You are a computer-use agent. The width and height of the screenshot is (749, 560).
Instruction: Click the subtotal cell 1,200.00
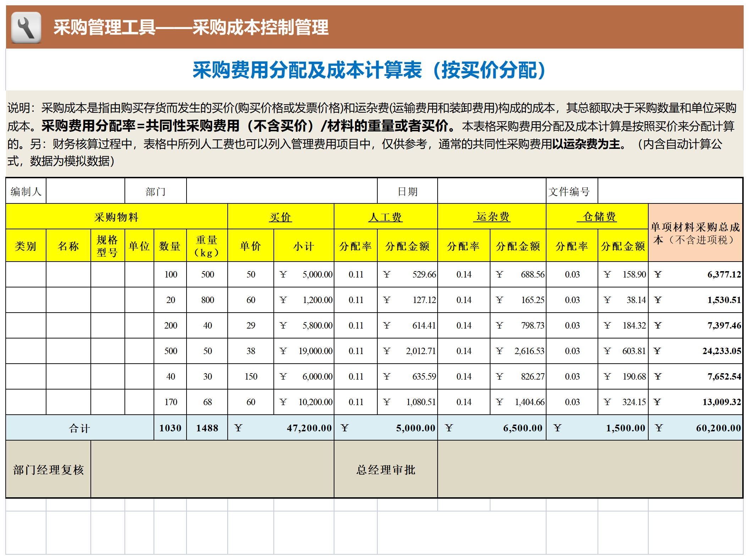304,300
